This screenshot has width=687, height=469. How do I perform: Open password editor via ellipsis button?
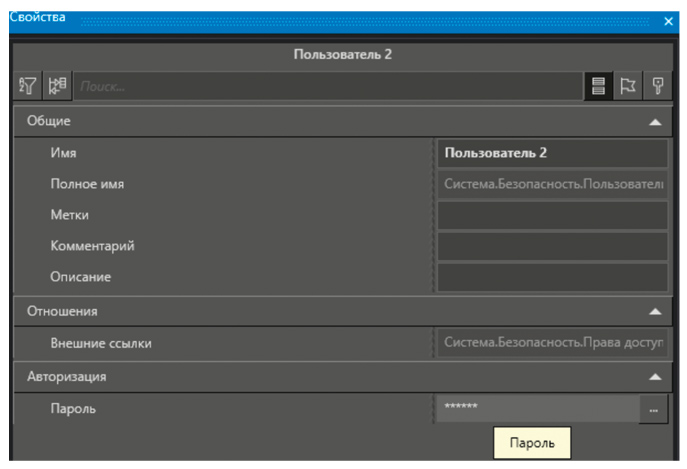654,409
